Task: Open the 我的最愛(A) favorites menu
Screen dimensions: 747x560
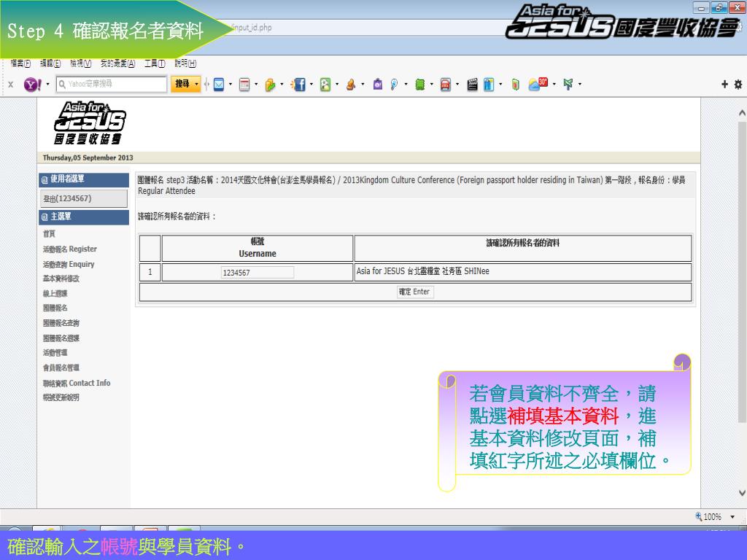Action: [x=117, y=64]
